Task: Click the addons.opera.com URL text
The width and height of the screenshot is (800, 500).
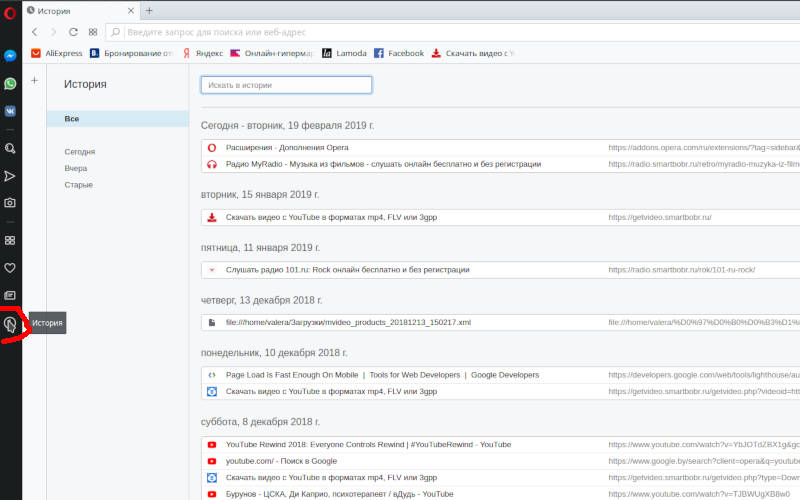Action: tap(704, 147)
